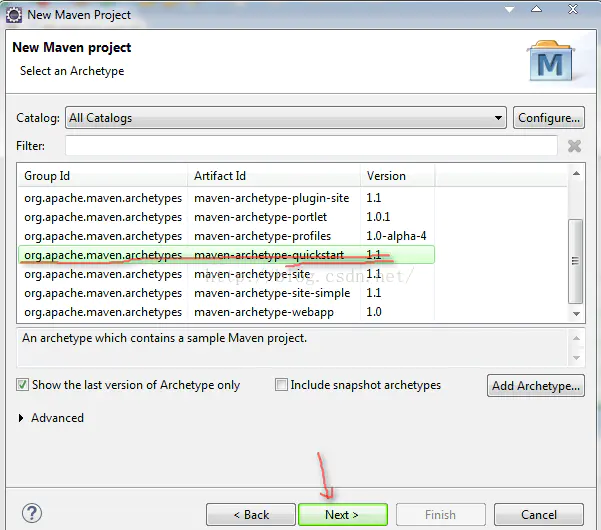
Task: Open the Catalog dropdown All Catalogs
Action: 286,118
